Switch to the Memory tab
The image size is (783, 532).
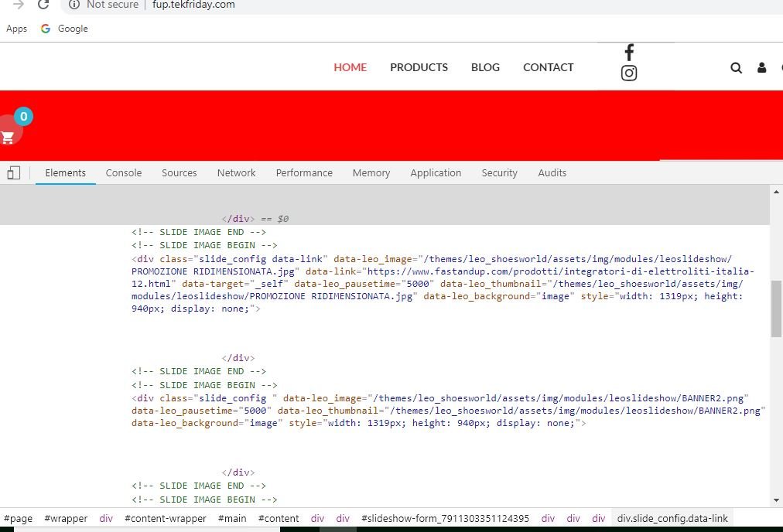(371, 172)
